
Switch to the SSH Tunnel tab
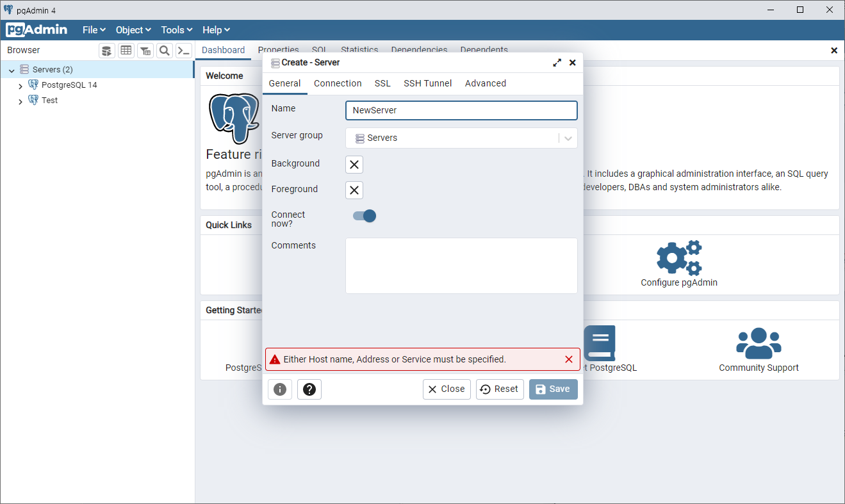coord(427,83)
